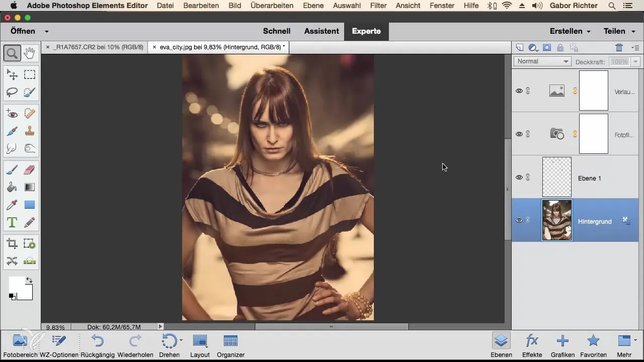Switch to the Schnell mode tab
Image resolution: width=644 pixels, height=362 pixels.
pos(277,31)
